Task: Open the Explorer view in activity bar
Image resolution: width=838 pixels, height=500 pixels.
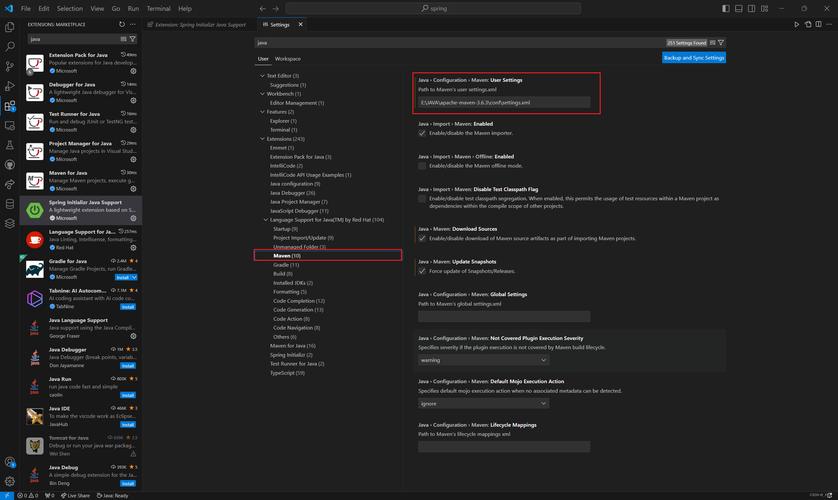Action: (10, 28)
